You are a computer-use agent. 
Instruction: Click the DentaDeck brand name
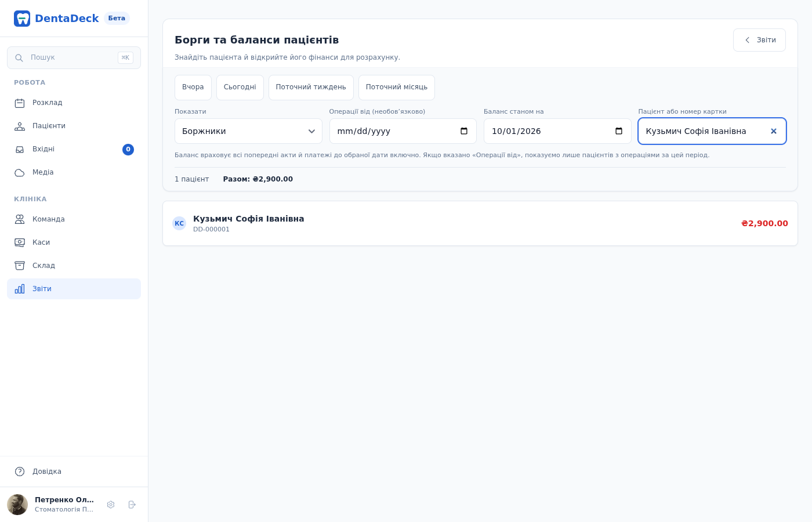(x=67, y=19)
